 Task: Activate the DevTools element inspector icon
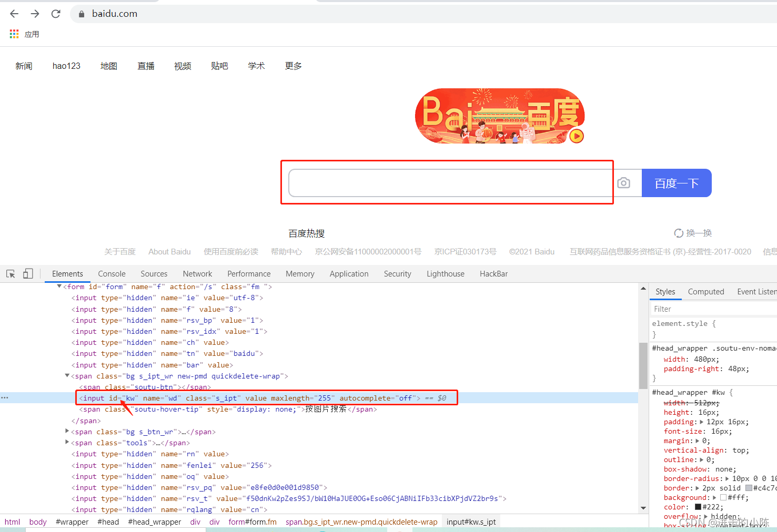point(11,274)
